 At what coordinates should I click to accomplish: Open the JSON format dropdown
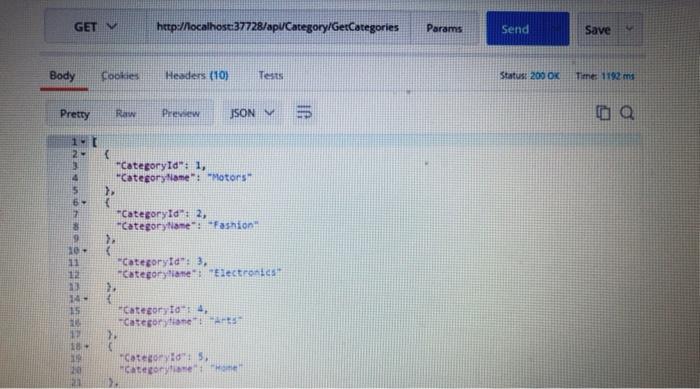[252, 113]
